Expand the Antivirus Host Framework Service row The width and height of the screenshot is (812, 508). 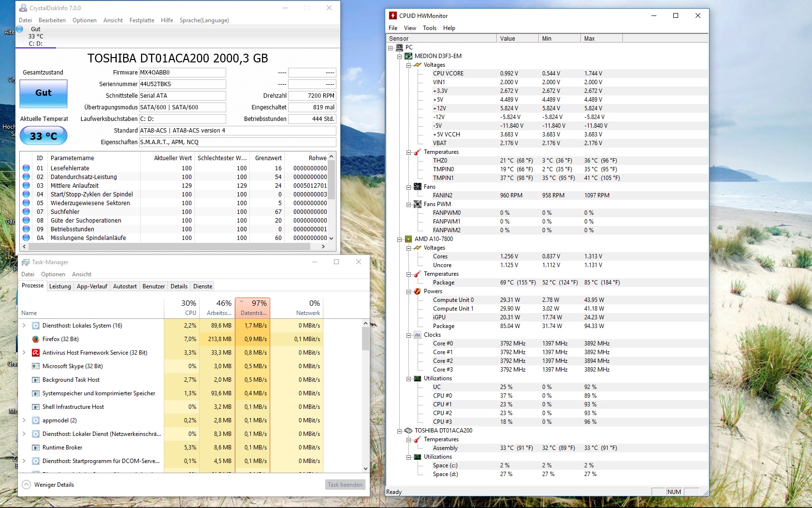[24, 353]
